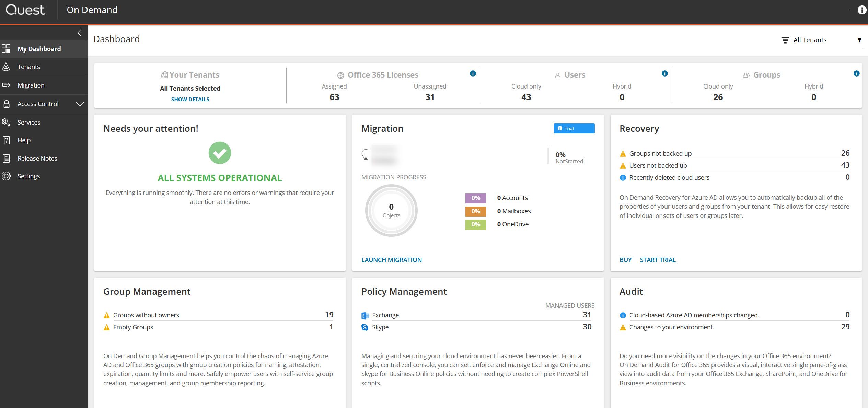Click the Unassigned licenses count 31
The width and height of the screenshot is (868, 408).
[x=430, y=97]
